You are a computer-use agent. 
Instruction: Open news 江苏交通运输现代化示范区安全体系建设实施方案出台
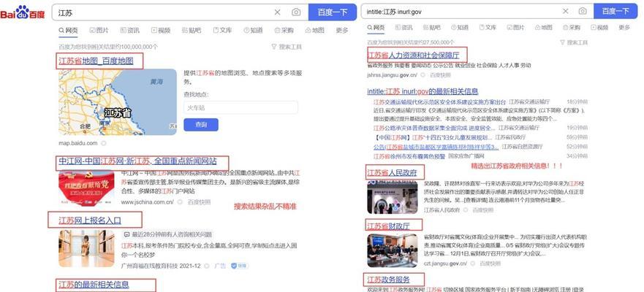tap(439, 101)
